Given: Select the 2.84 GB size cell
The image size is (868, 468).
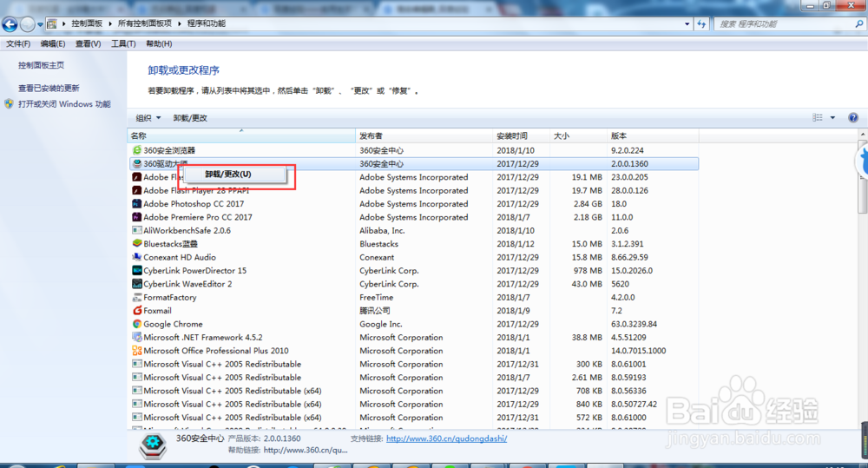Looking at the screenshot, I should pos(588,204).
